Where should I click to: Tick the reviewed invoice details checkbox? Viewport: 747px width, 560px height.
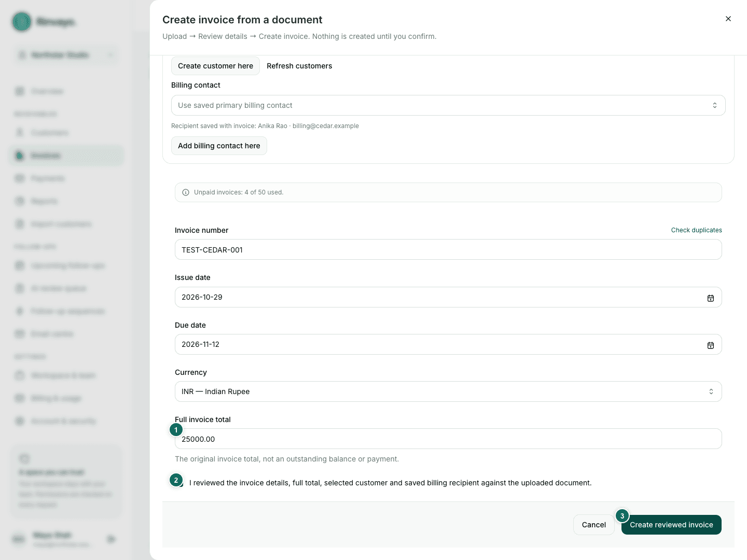179,483
